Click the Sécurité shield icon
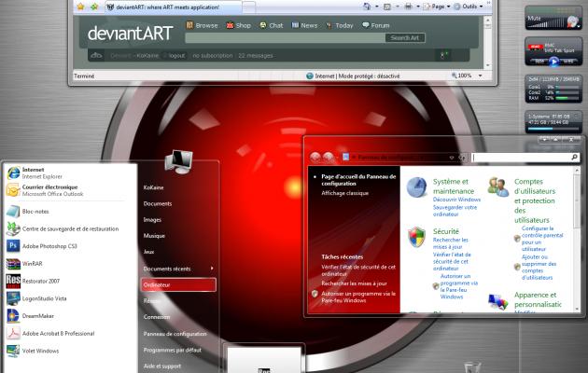 click(416, 237)
